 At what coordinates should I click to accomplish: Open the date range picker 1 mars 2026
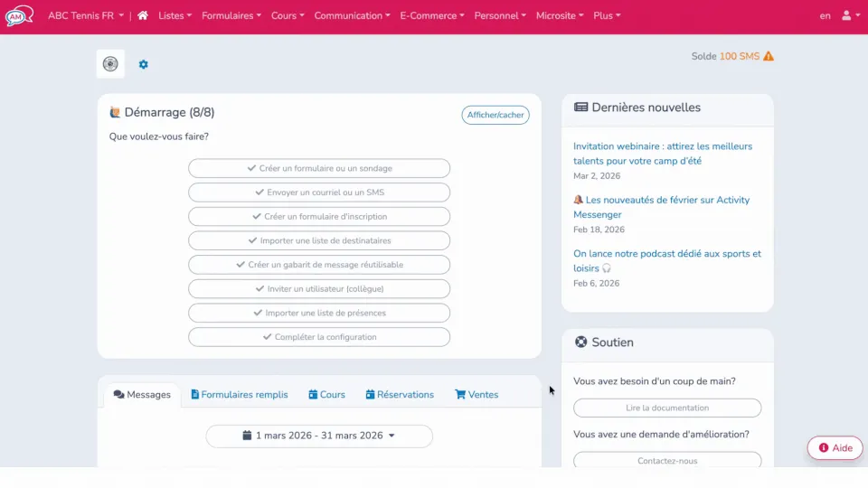tap(319, 436)
